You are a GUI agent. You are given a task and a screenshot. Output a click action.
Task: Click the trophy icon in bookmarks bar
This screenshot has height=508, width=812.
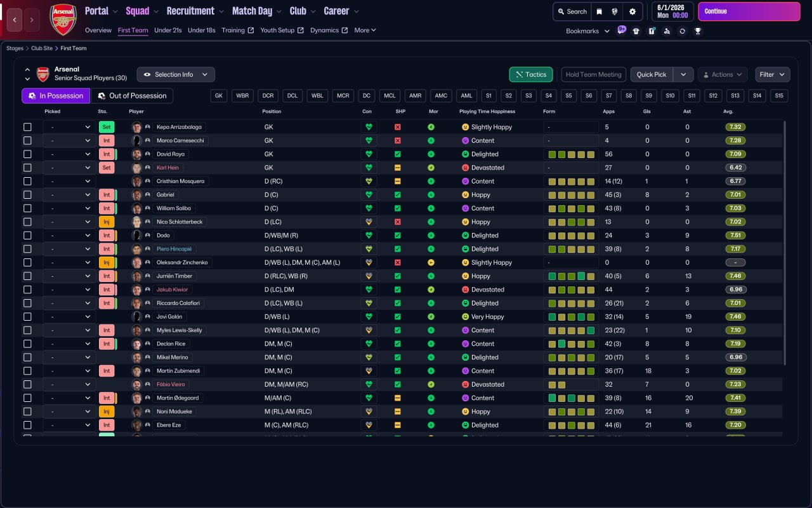click(698, 31)
